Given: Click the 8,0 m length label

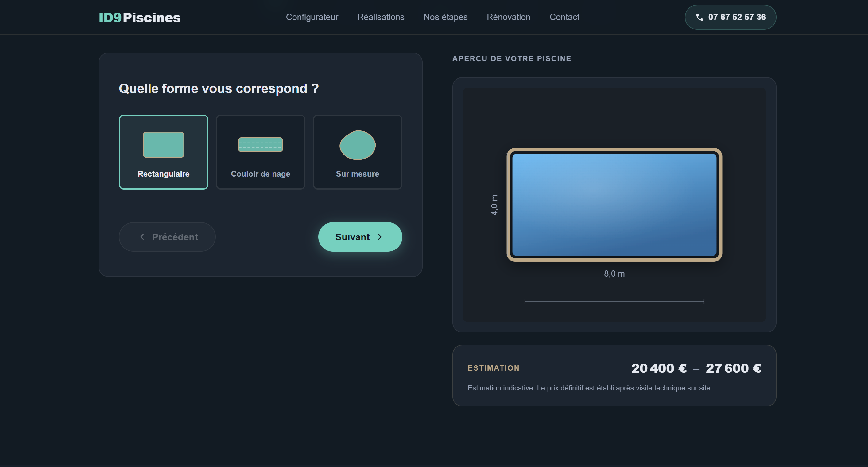Looking at the screenshot, I should tap(614, 273).
